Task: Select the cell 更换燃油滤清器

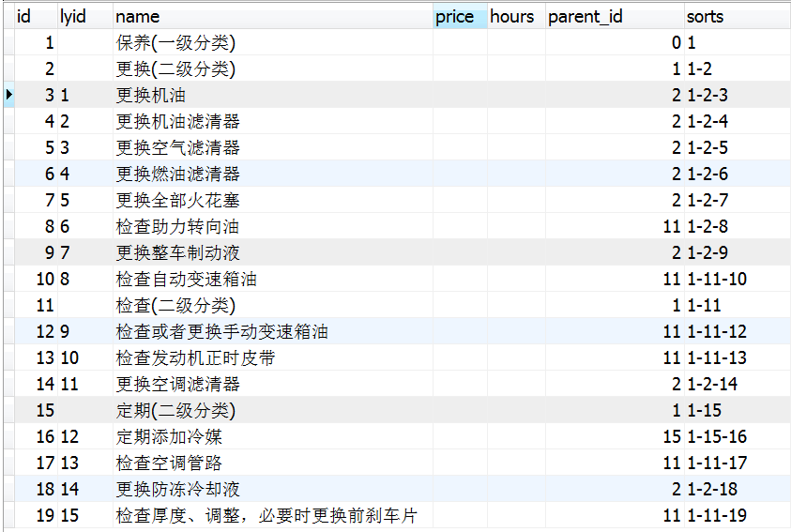Action: point(272,174)
